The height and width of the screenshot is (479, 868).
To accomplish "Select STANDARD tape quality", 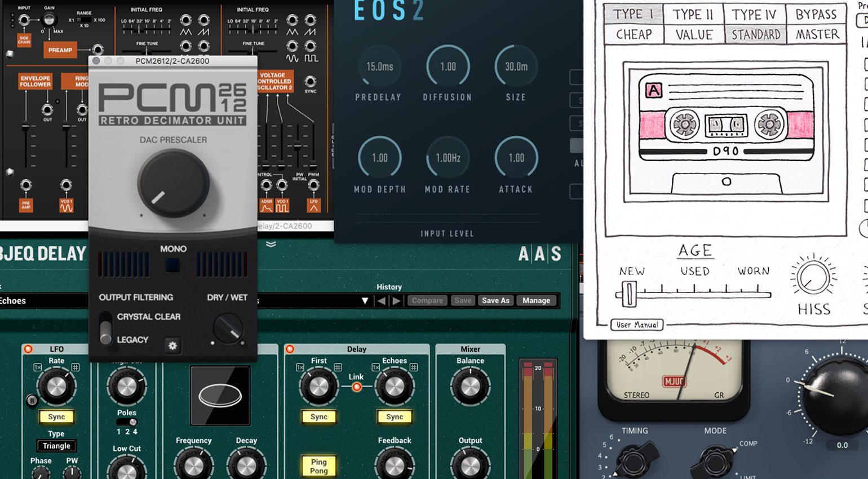I will click(x=756, y=34).
